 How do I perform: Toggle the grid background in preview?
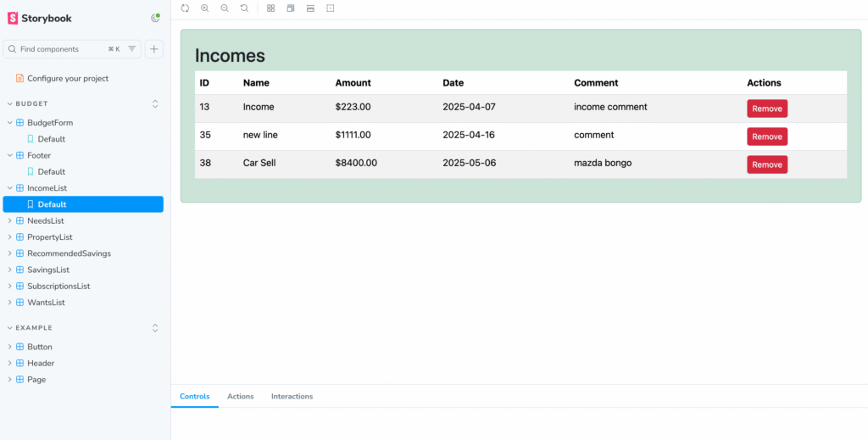coord(270,8)
